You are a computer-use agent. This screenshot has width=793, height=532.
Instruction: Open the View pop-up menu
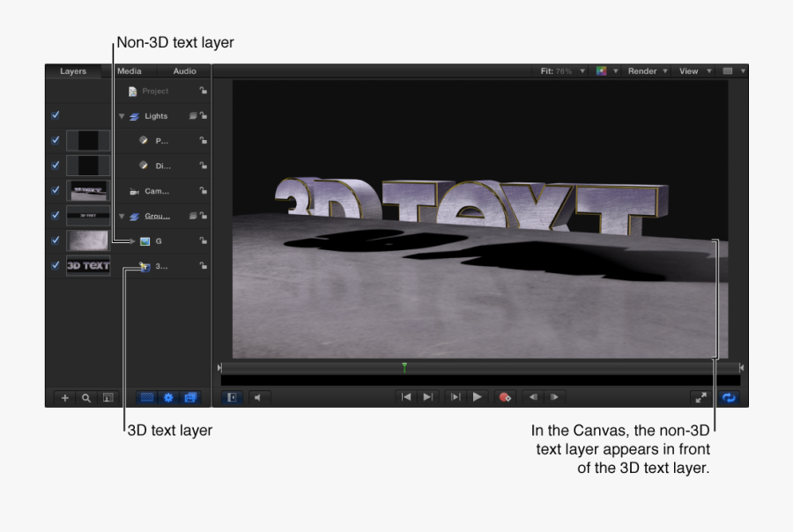tap(688, 70)
